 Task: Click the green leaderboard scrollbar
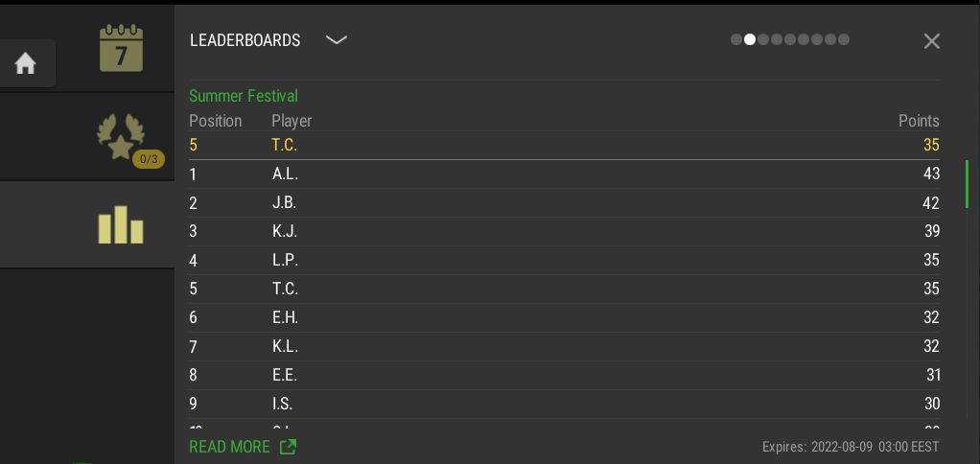[967, 184]
